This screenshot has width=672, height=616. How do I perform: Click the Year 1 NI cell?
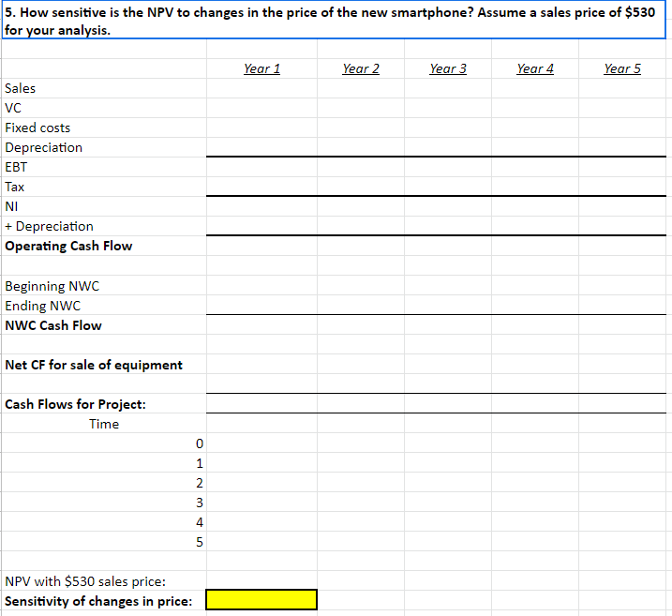pos(261,206)
